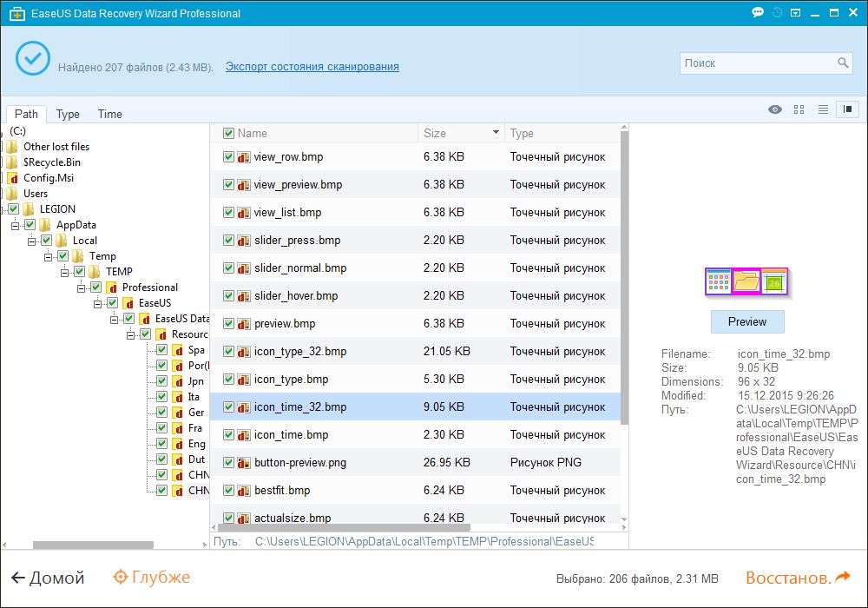Click the slider_press.bmp file icon

tap(244, 241)
